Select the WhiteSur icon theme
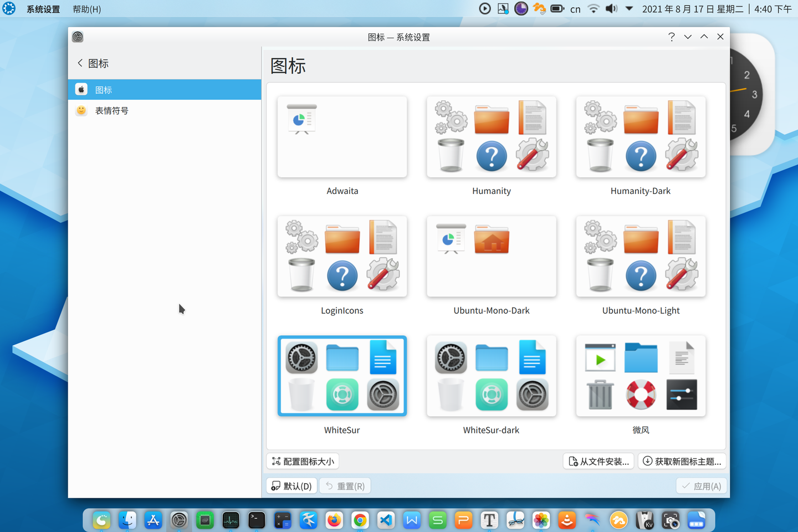This screenshot has width=798, height=532. tap(342, 376)
